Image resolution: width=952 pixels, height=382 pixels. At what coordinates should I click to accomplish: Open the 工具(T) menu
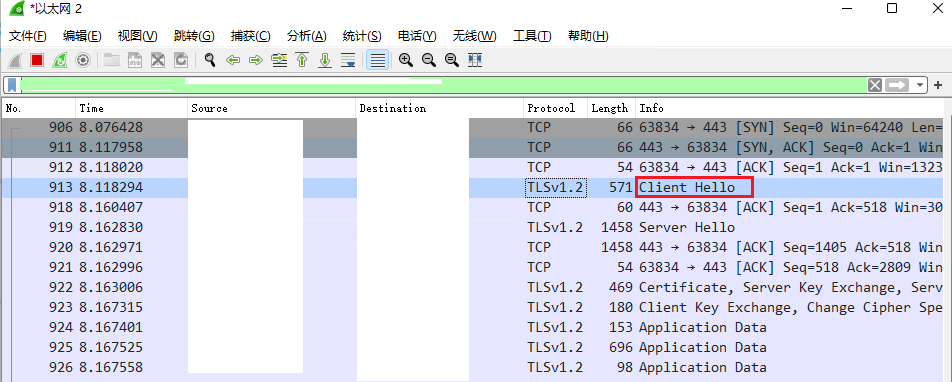point(532,36)
